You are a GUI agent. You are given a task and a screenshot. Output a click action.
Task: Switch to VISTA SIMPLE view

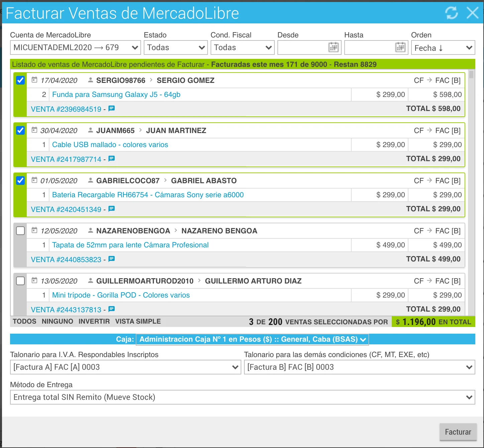138,321
